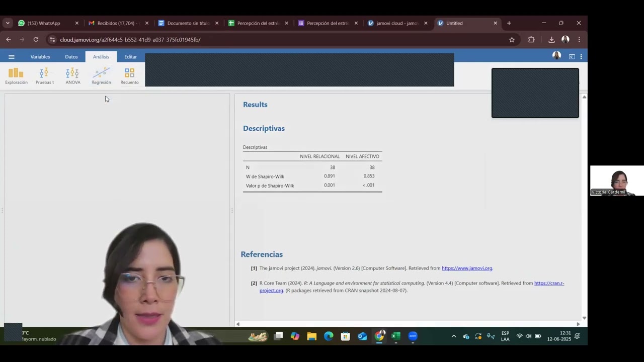Select the Análisis tab
Image resolution: width=644 pixels, height=362 pixels.
coord(101,57)
